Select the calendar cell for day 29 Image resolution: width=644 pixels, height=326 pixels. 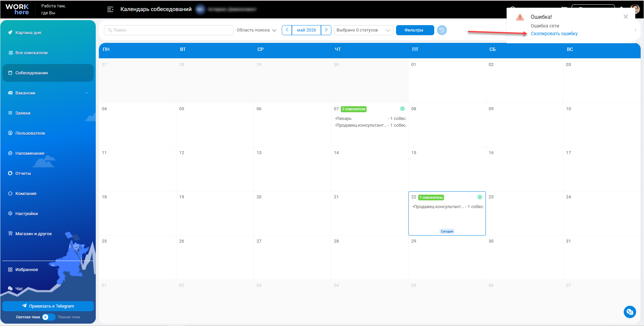tap(447, 257)
